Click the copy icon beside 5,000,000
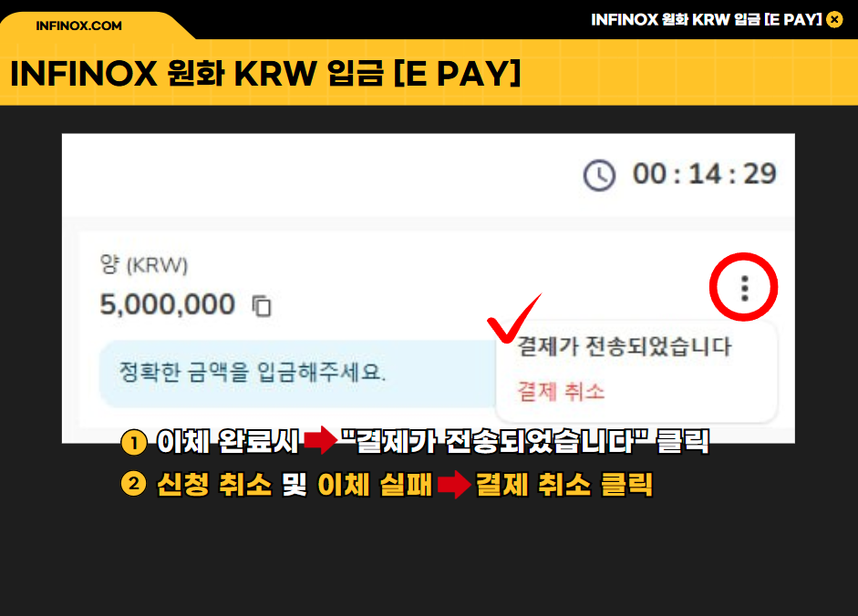 point(262,306)
